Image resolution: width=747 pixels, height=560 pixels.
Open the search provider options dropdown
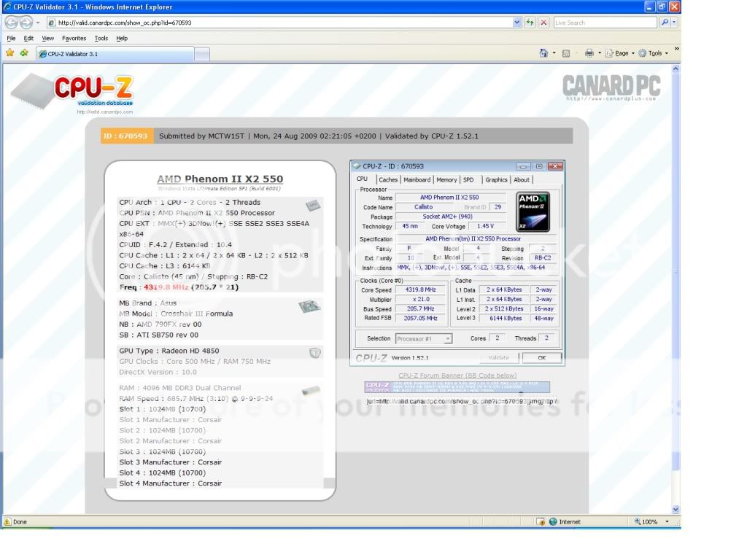pos(674,23)
